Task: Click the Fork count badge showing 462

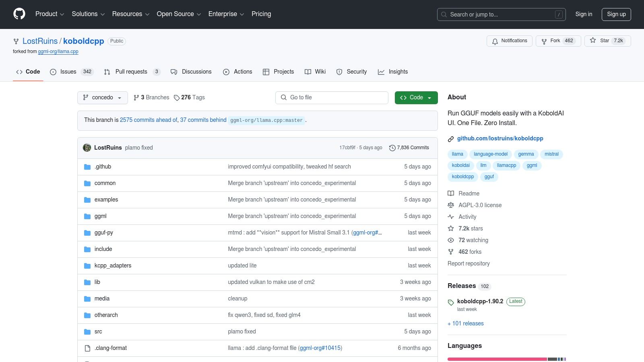Action: (569, 41)
